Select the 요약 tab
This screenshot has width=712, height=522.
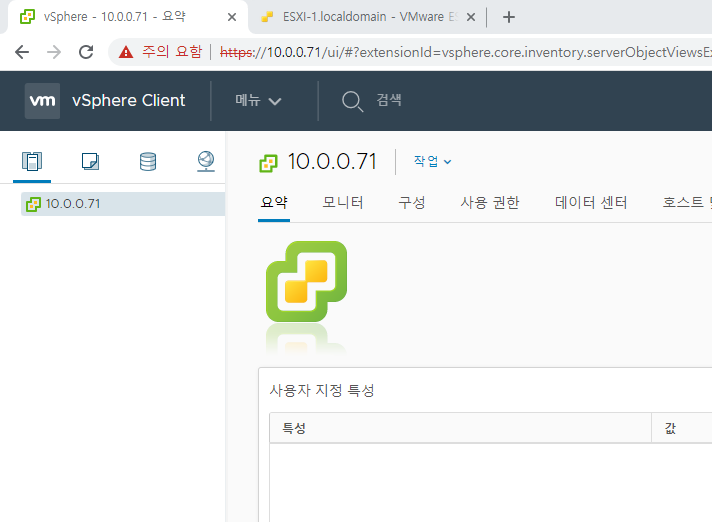coord(274,202)
